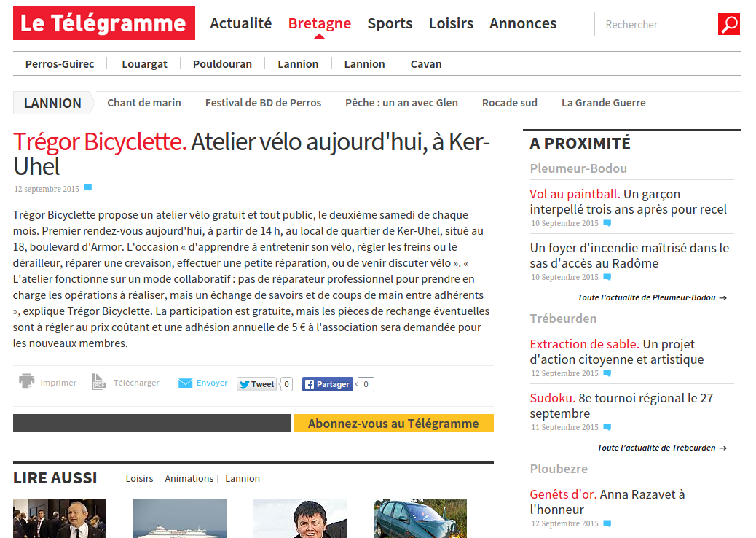Click the crashed car thumbnail
This screenshot has width=756, height=538.
420,518
